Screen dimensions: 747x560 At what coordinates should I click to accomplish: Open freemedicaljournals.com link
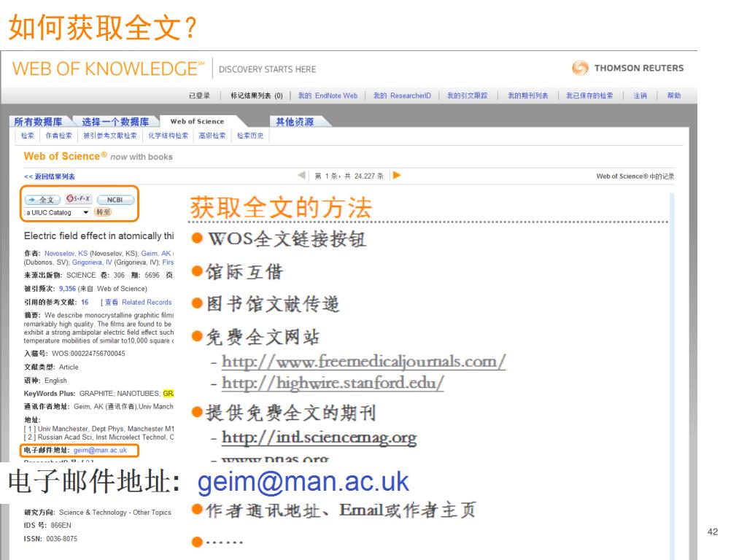coord(363,362)
